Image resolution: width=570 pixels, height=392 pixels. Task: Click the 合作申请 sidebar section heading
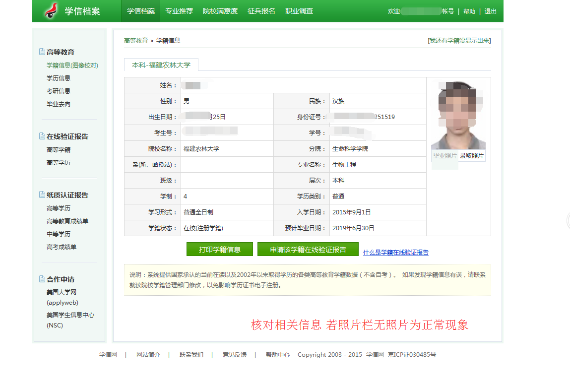(61, 279)
